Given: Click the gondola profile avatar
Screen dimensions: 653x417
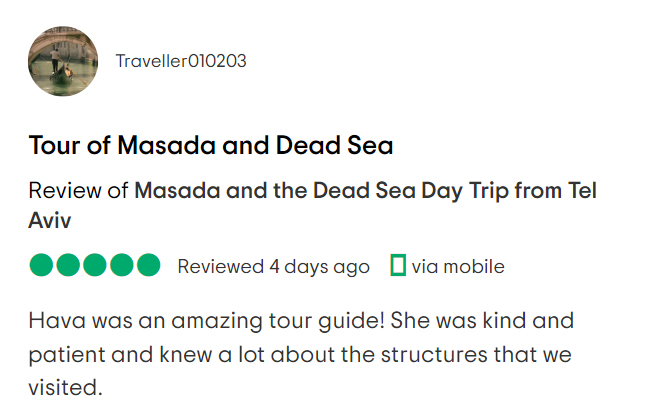Looking at the screenshot, I should pyautogui.click(x=62, y=61).
